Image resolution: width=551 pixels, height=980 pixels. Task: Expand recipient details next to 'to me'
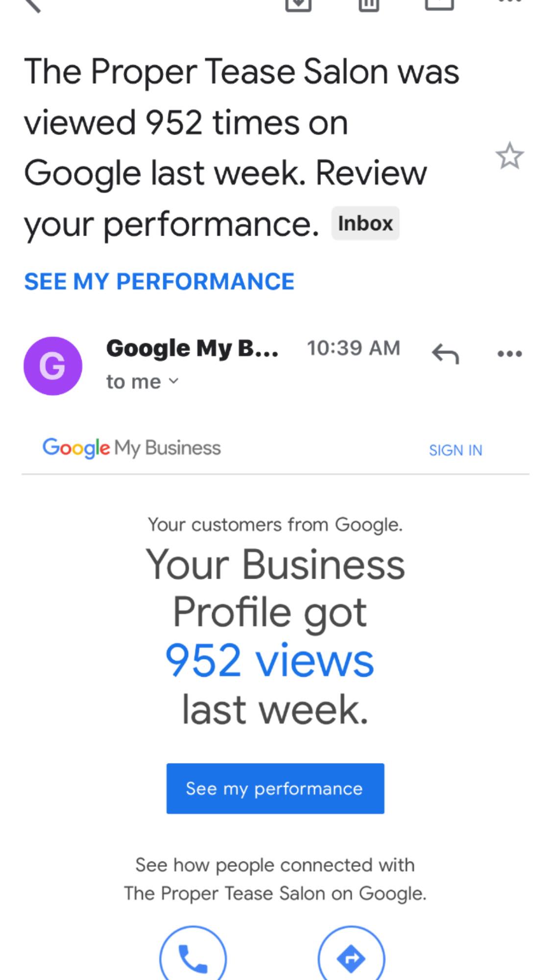coord(173,381)
